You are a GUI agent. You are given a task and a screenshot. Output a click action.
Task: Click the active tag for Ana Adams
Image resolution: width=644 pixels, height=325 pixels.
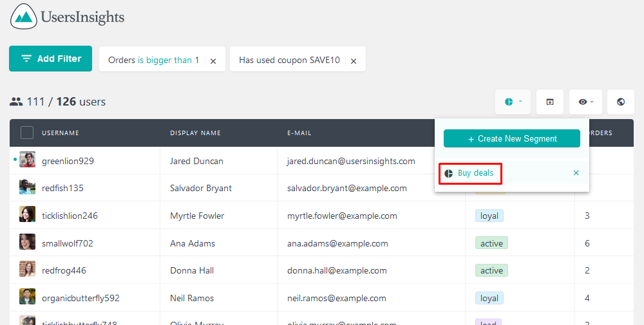pos(491,243)
